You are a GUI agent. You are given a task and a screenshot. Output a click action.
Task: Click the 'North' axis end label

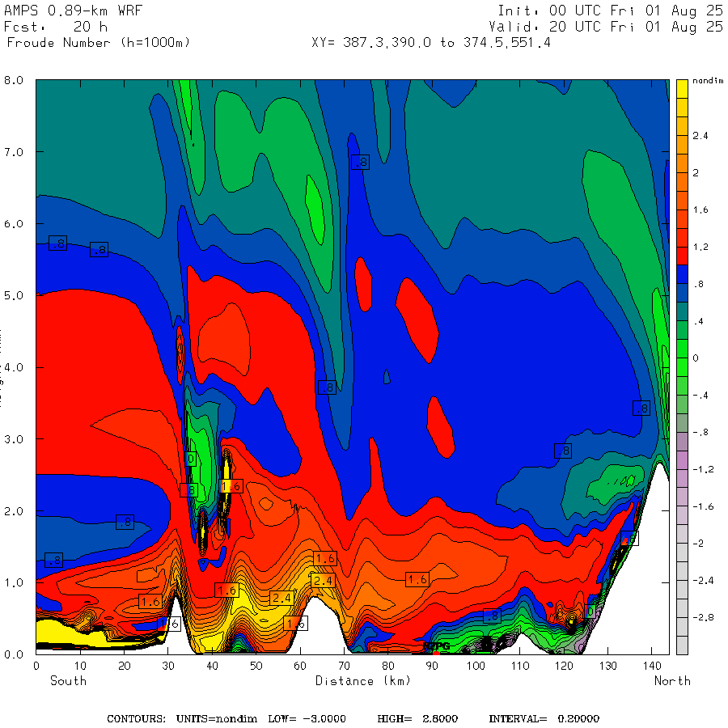(x=672, y=681)
